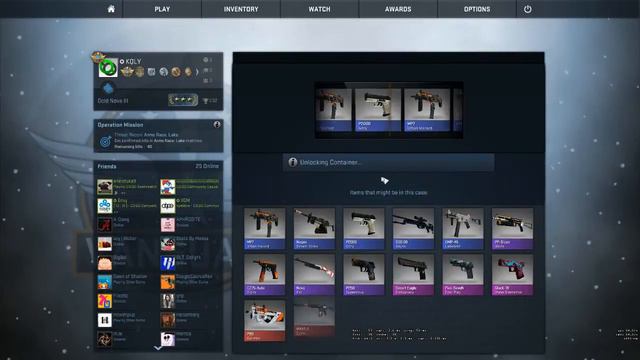This screenshot has width=640, height=360.
Task: Select the Nova case item thumbnail
Action: (314, 275)
